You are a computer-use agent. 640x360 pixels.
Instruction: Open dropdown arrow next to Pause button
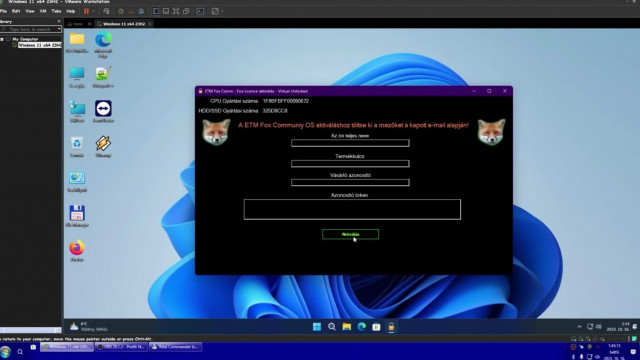tap(93, 11)
